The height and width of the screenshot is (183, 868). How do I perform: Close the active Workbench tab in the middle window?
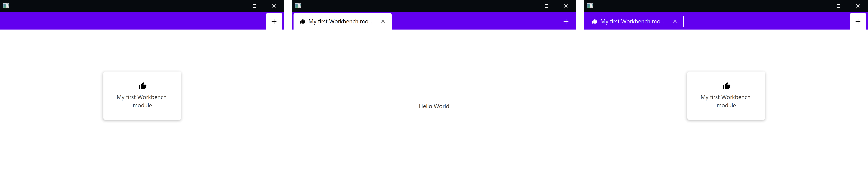383,21
